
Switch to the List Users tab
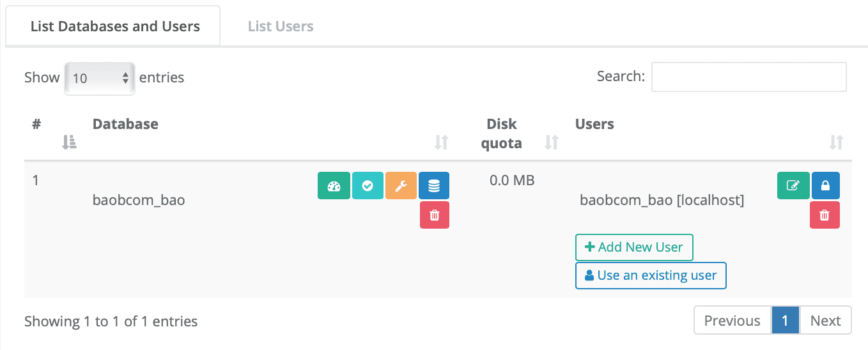coord(281,26)
